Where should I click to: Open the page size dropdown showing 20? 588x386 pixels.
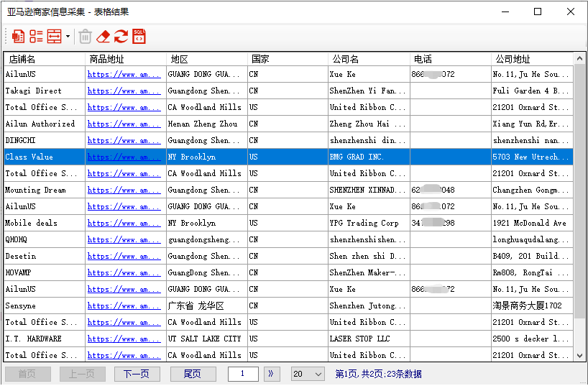pos(308,374)
